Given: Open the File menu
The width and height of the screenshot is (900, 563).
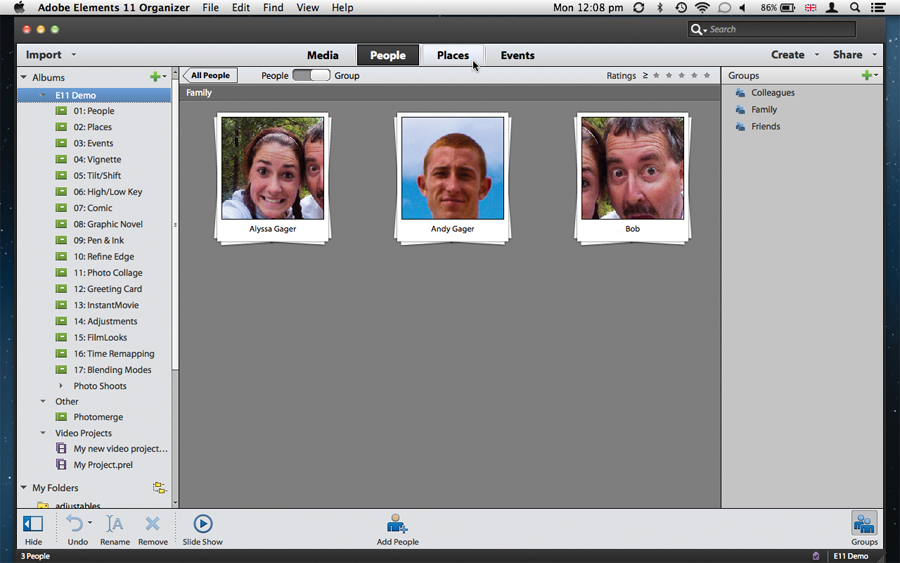Looking at the screenshot, I should pos(210,7).
